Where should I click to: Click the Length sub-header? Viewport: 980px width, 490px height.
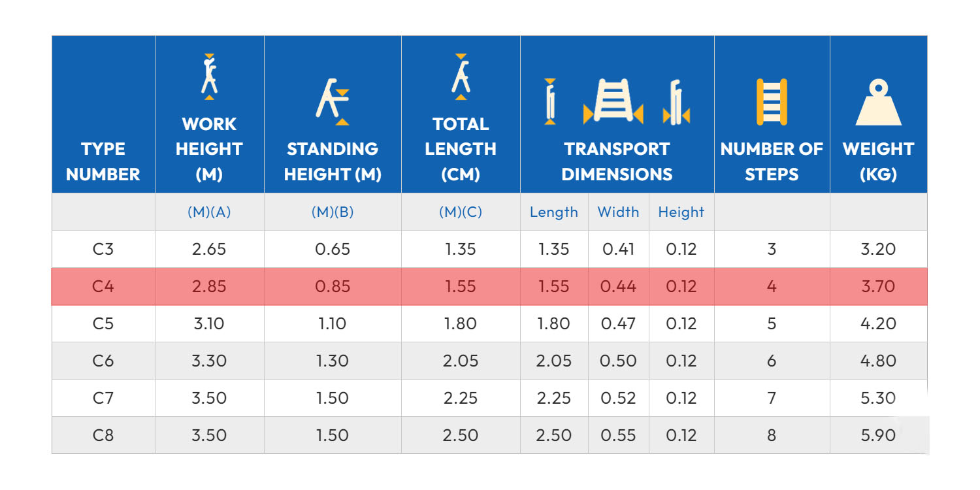(x=554, y=212)
